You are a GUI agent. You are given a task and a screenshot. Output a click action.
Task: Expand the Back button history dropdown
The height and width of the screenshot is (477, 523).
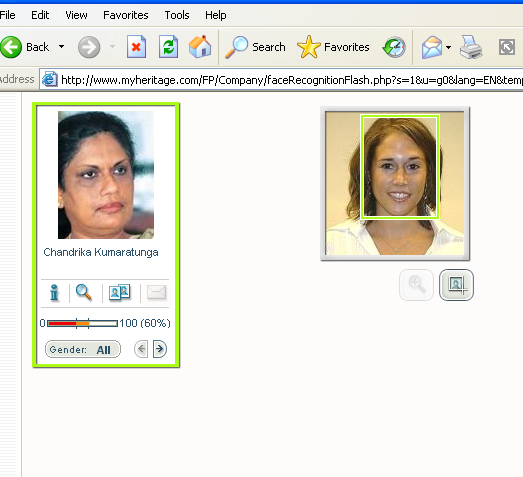point(61,47)
